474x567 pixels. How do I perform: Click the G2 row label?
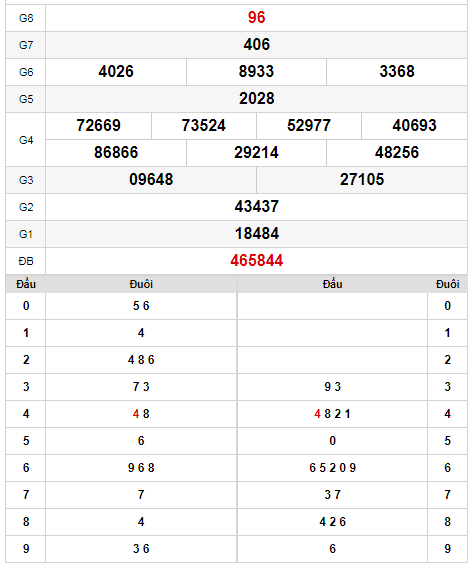(26, 207)
